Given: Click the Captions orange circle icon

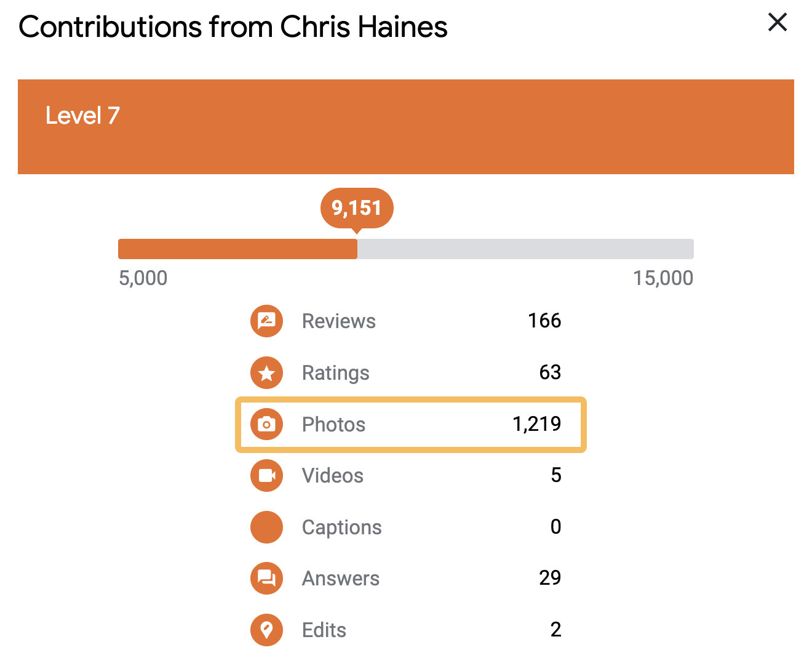Looking at the screenshot, I should 266,527.
